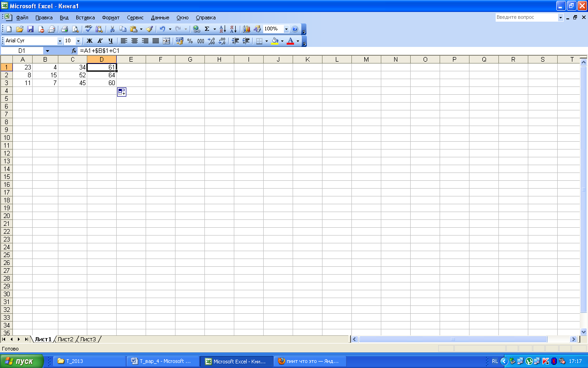Open Данные menu
The width and height of the screenshot is (588, 368).
(160, 17)
